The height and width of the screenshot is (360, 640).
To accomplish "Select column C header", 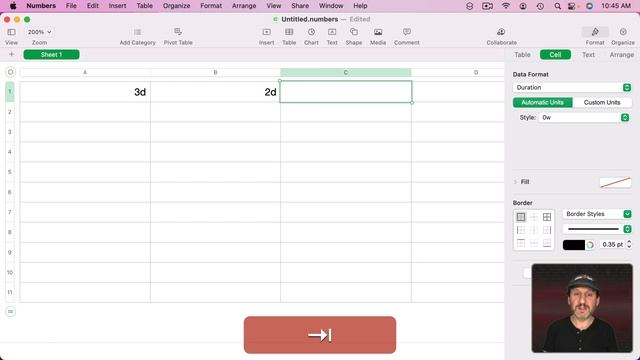I will coord(346,72).
